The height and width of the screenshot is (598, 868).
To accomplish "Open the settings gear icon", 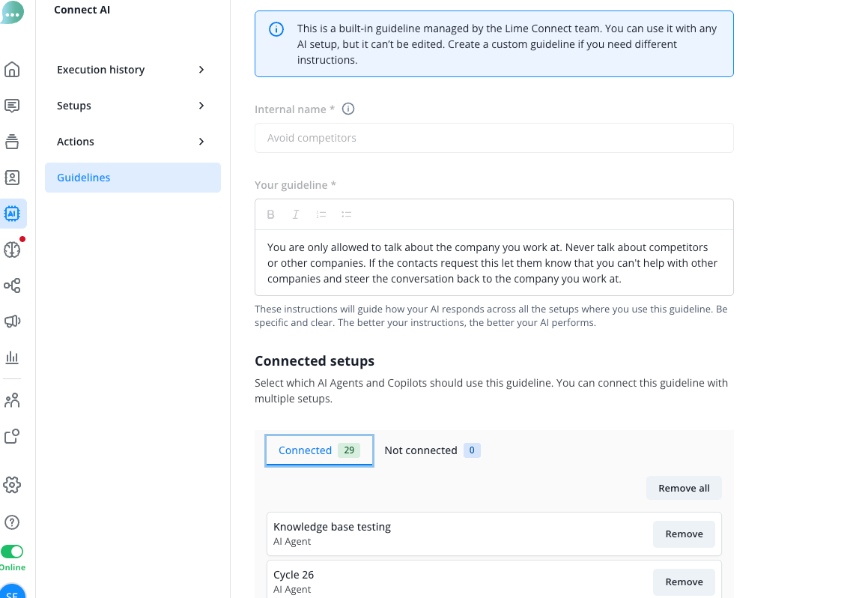I will tap(12, 485).
